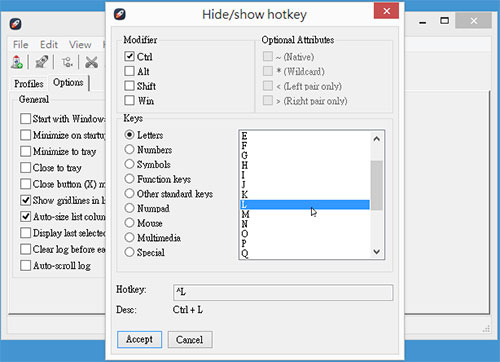500x362 pixels.
Task: Select highlighted letter L in keys list
Action: point(305,204)
